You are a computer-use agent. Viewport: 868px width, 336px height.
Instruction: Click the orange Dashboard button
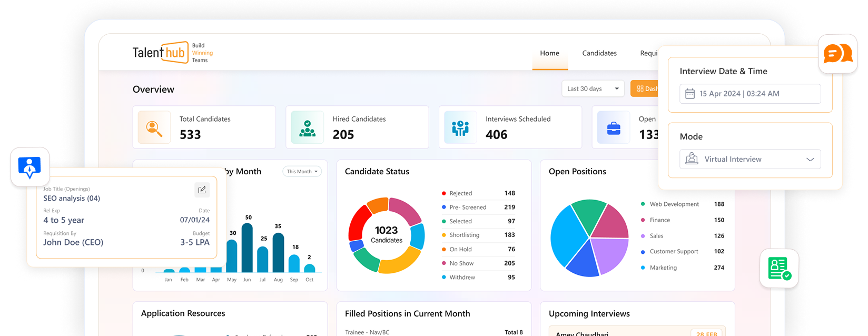(x=645, y=89)
